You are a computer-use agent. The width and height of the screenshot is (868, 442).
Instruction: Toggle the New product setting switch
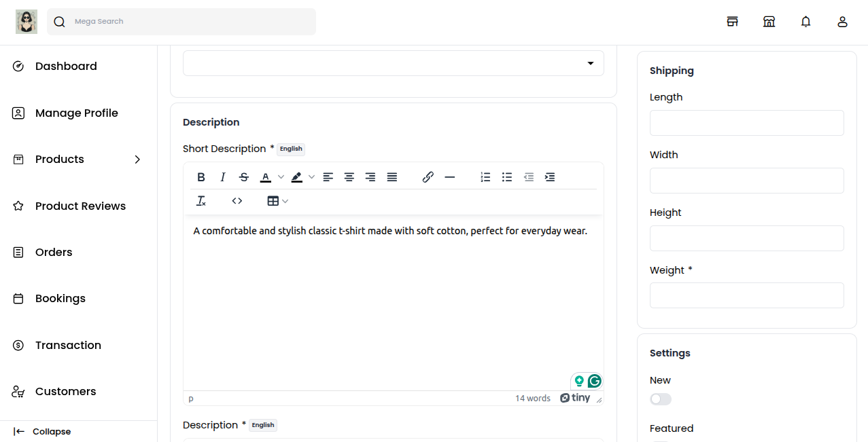pos(661,399)
